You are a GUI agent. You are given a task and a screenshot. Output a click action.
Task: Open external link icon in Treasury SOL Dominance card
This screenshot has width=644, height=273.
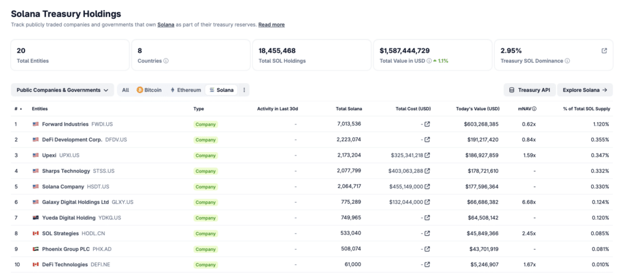[x=604, y=51]
